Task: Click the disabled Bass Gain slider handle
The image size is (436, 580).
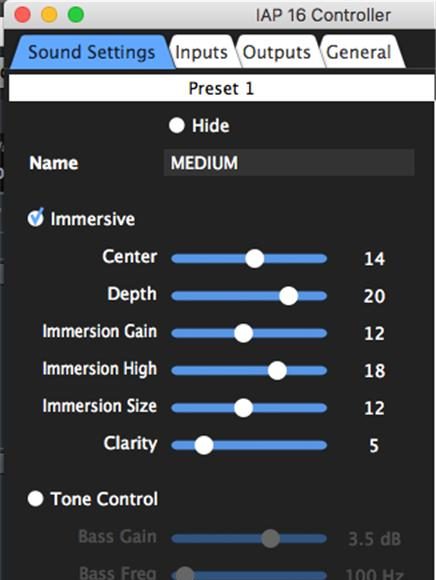Action: 270,538
